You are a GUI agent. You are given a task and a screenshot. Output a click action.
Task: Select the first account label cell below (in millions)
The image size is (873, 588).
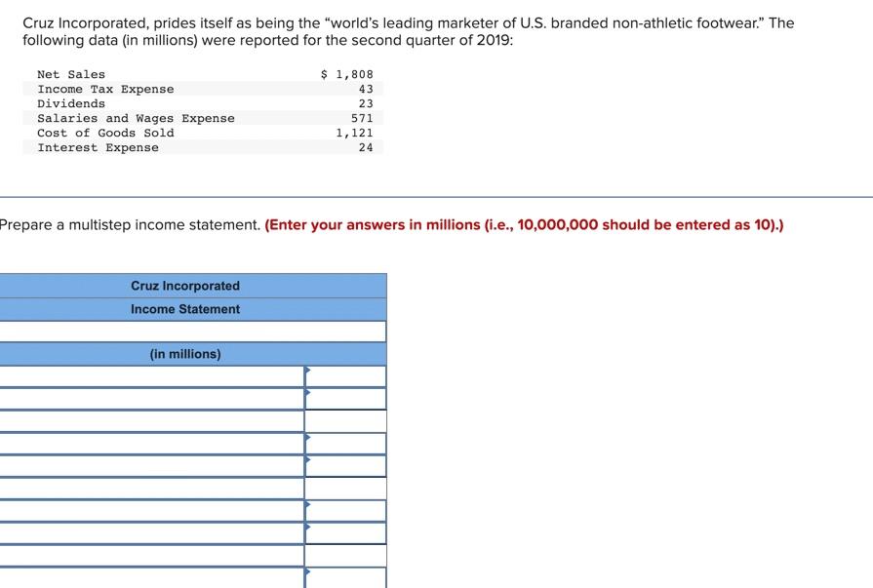click(152, 376)
